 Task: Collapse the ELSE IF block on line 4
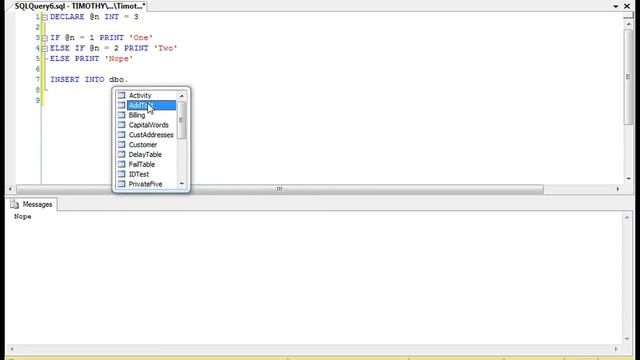click(x=45, y=49)
